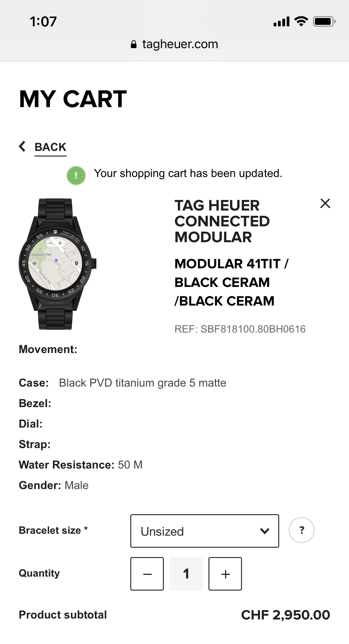This screenshot has width=349, height=644.
Task: Click the lock icon in address bar
Action: (x=134, y=44)
